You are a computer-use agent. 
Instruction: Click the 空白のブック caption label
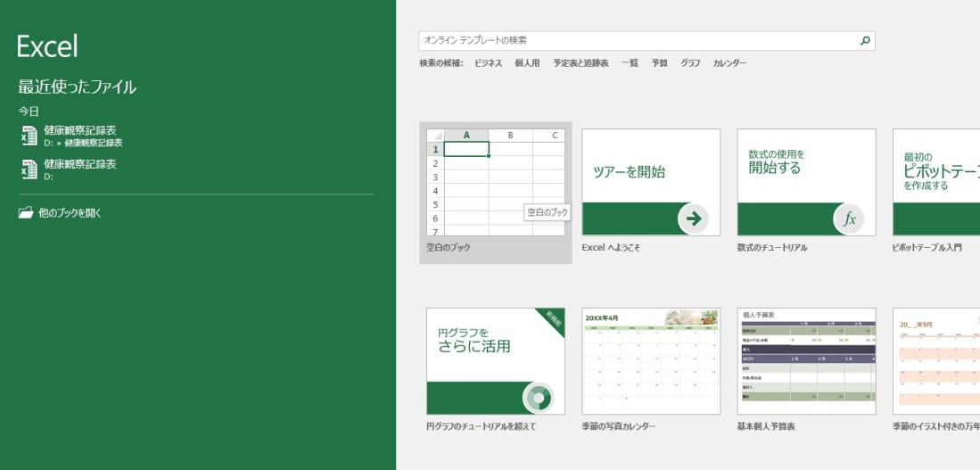[x=449, y=248]
